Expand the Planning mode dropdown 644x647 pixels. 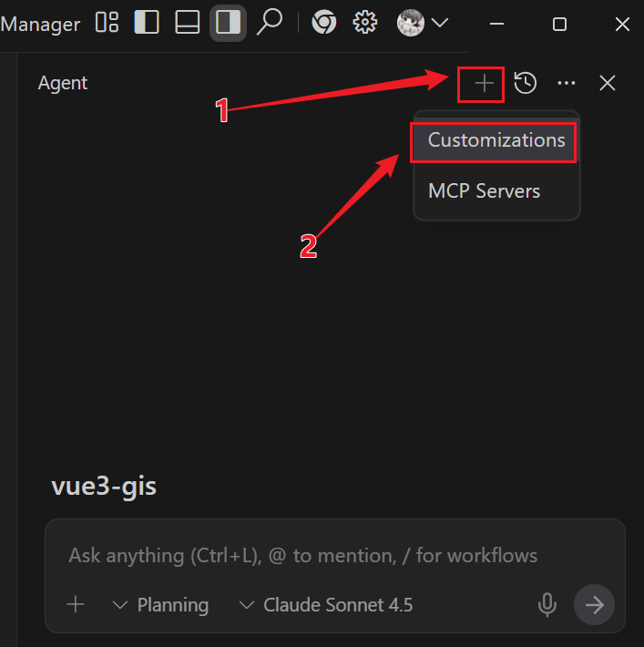tap(160, 605)
